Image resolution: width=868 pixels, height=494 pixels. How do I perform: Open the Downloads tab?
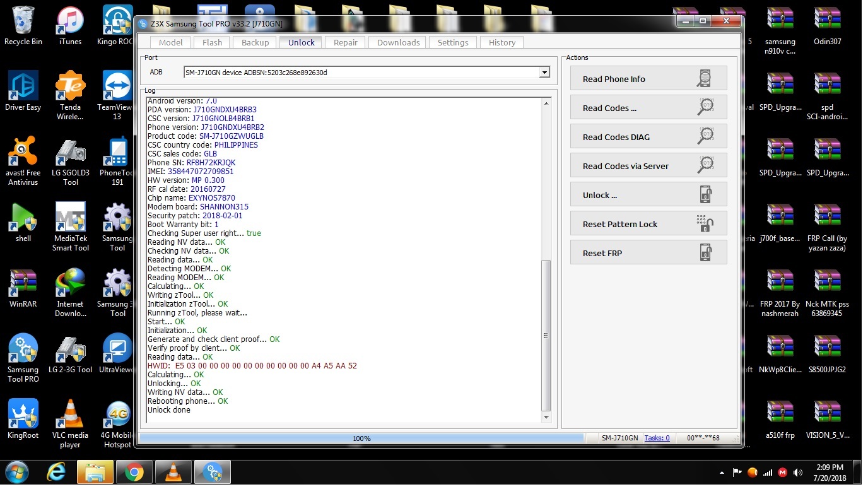(398, 42)
